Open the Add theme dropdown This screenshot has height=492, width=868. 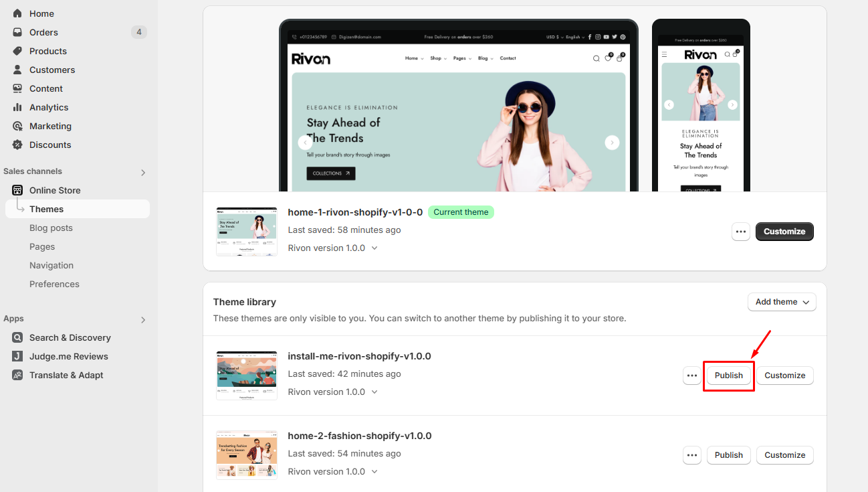[782, 302]
